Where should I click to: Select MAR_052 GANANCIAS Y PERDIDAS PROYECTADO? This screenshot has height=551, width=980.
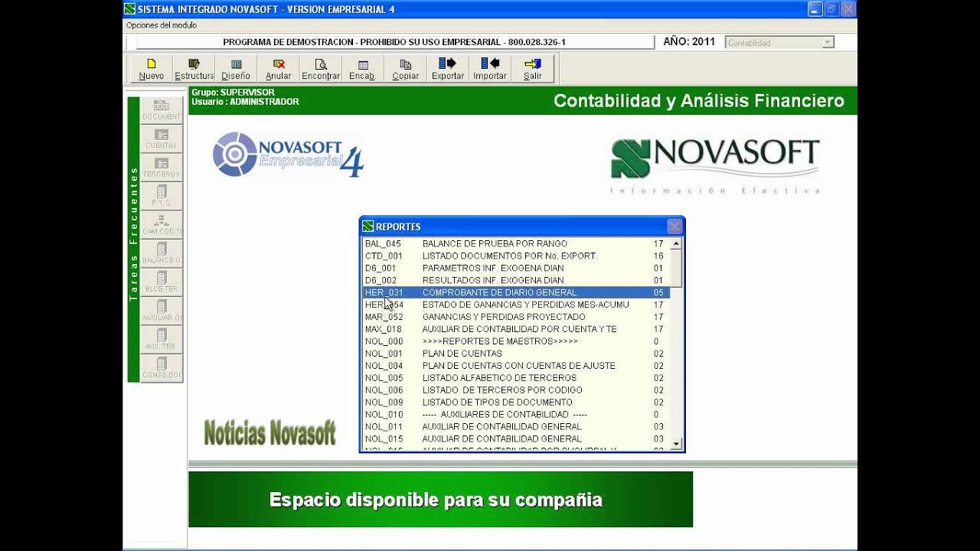coord(516,317)
